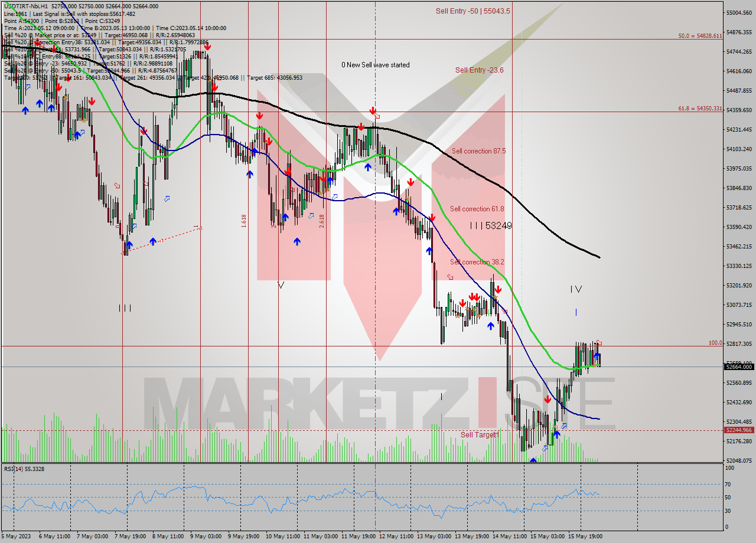This screenshot has height=543, width=756.
Task: Click the 'I I I 53249' wave label
Action: [x=491, y=225]
